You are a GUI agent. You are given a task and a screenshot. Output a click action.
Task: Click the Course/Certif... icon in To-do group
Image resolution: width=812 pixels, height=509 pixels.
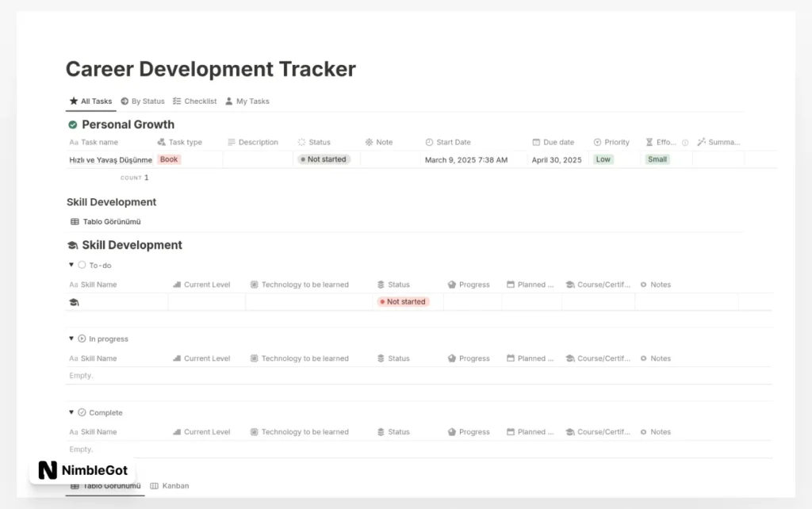point(570,285)
